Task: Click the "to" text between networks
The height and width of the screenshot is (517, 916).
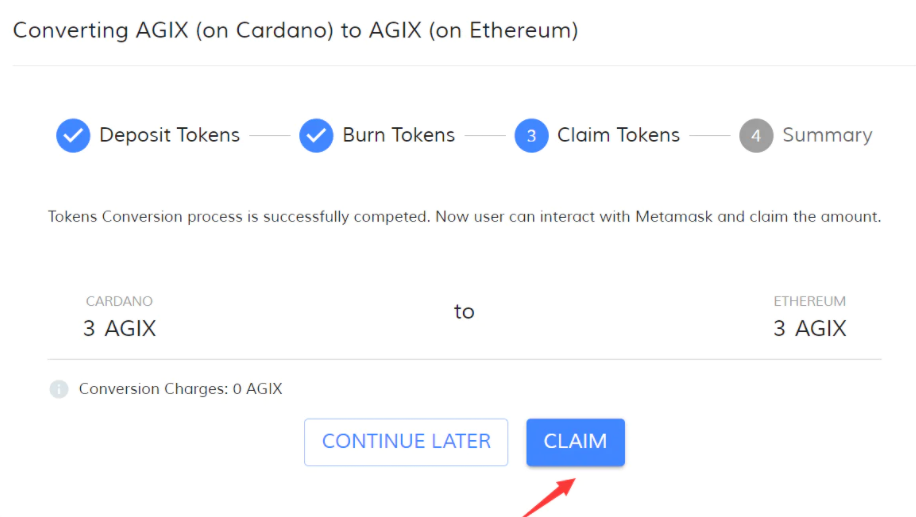Action: click(464, 312)
